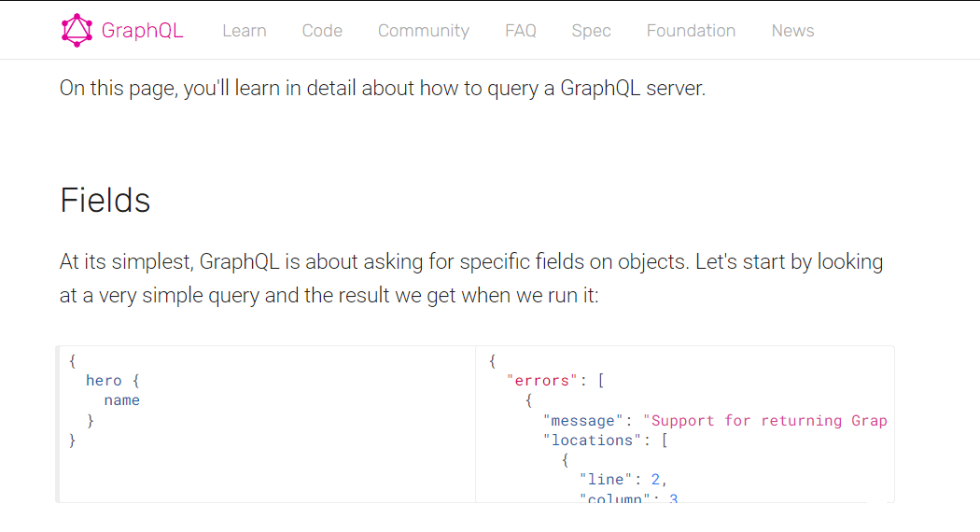Click the "errors" key in result pane

542,381
